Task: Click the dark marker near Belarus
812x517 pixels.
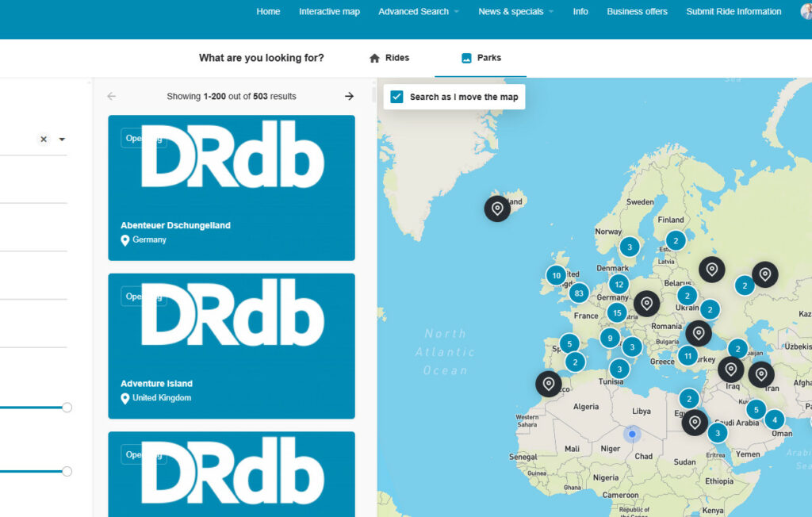Action: [x=711, y=269]
